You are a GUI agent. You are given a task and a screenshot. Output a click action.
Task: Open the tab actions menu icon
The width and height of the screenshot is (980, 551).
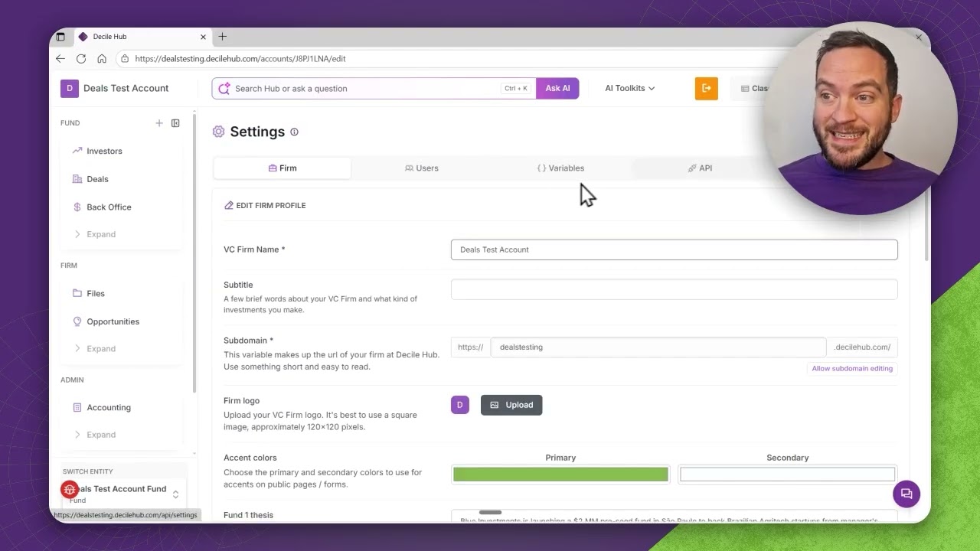(x=60, y=36)
